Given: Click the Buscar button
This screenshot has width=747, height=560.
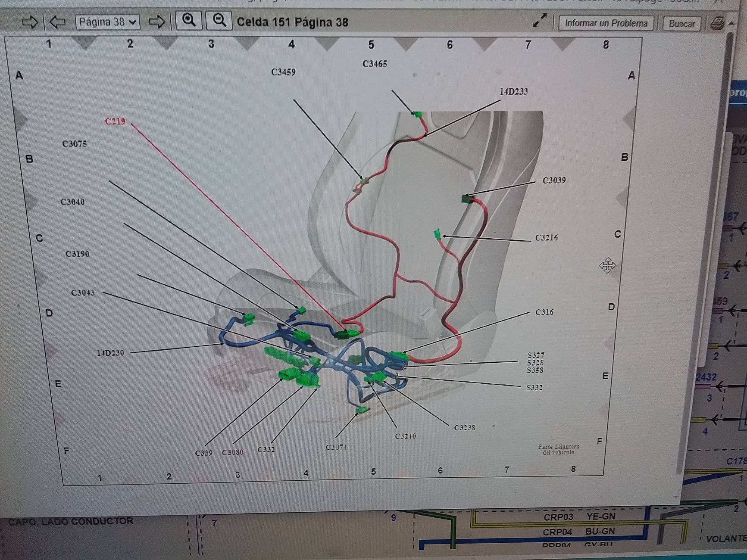Looking at the screenshot, I should coord(682,24).
